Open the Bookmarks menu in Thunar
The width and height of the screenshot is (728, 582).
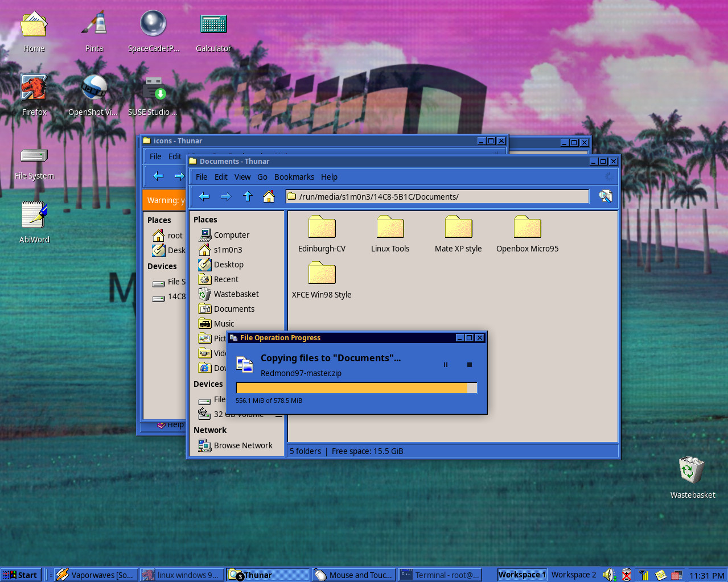pyautogui.click(x=294, y=176)
